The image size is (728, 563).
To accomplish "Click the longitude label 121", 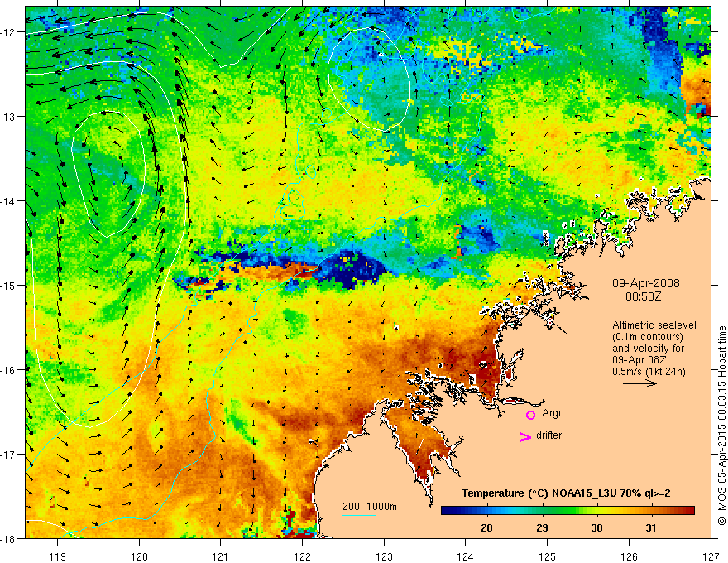I will [221, 556].
